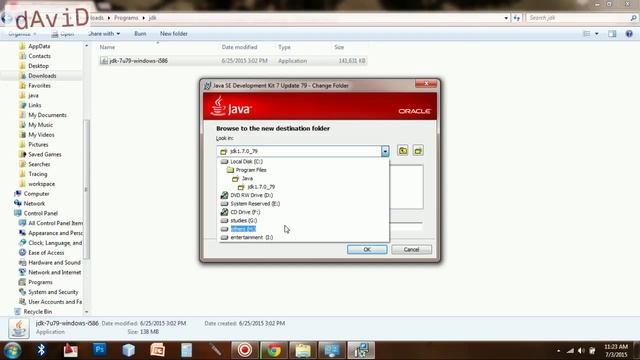Image resolution: width=640 pixels, height=360 pixels.
Task: Select the studies (G:) drive
Action: (x=244, y=220)
